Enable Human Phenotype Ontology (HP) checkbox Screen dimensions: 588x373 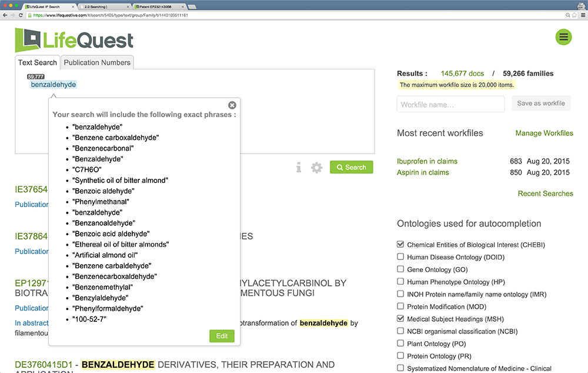coord(400,281)
